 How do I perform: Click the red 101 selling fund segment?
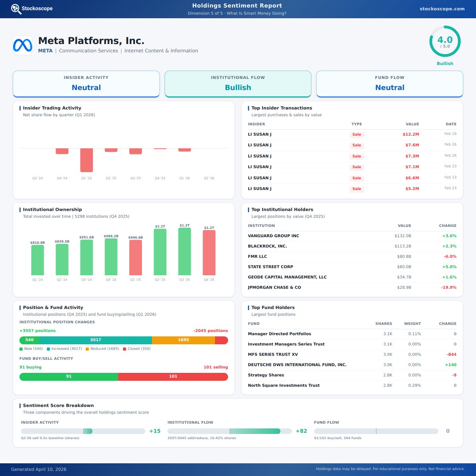tap(173, 376)
